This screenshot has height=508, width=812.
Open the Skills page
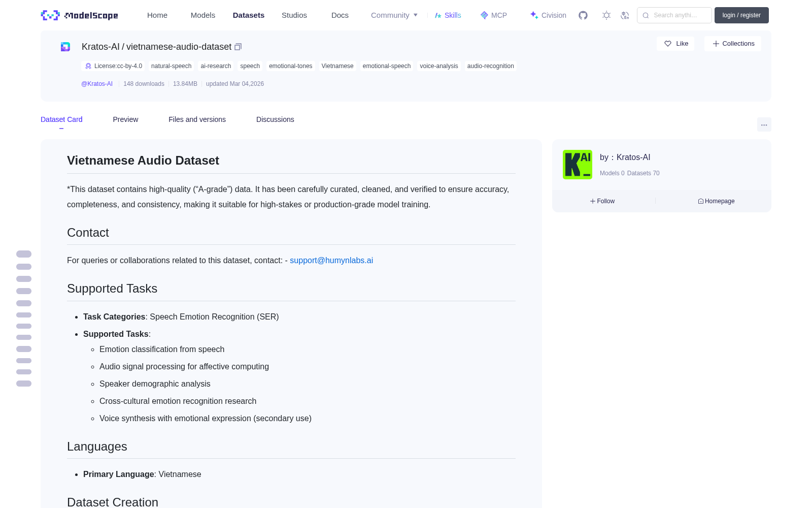448,15
